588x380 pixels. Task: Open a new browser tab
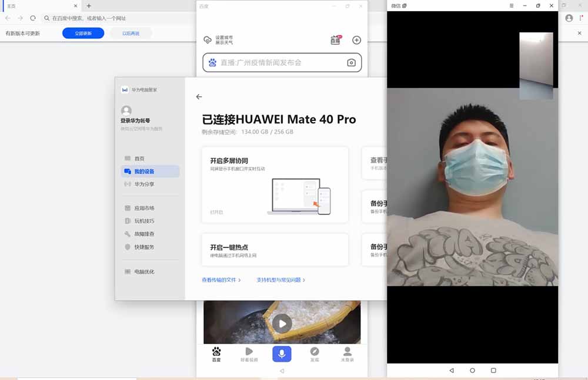click(x=89, y=6)
